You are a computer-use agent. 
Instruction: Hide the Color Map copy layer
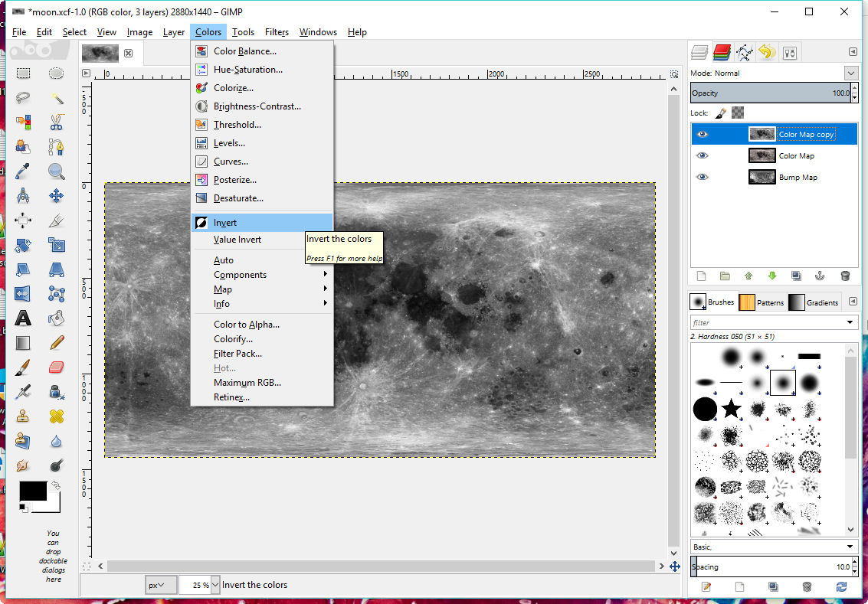tap(703, 134)
